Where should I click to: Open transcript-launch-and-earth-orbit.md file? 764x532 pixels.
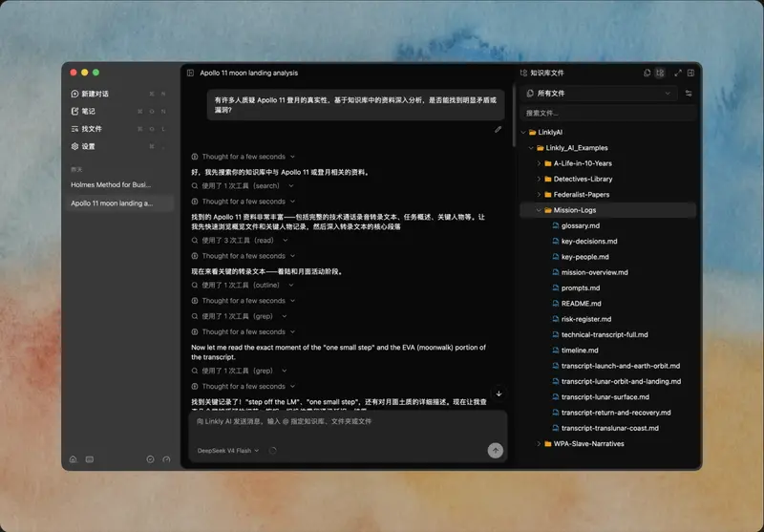coord(616,366)
